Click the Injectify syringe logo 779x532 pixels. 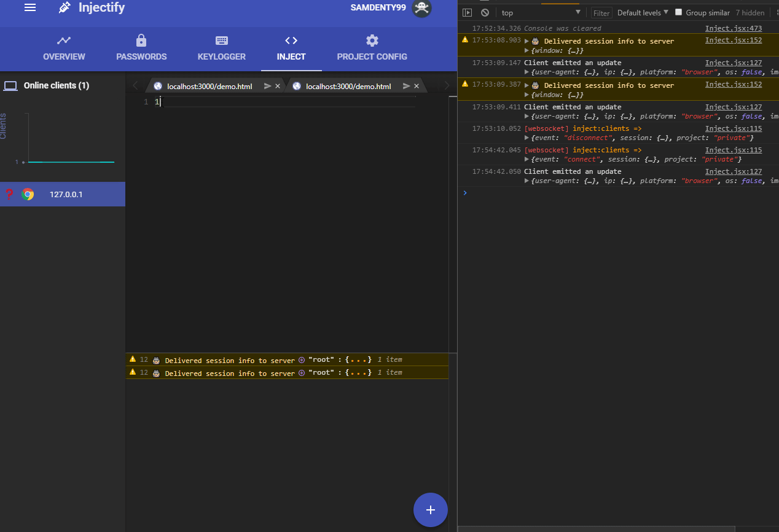(65, 7)
